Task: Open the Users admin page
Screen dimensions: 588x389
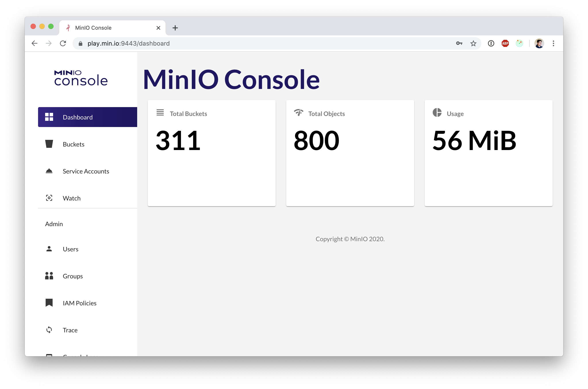Action: pos(70,249)
